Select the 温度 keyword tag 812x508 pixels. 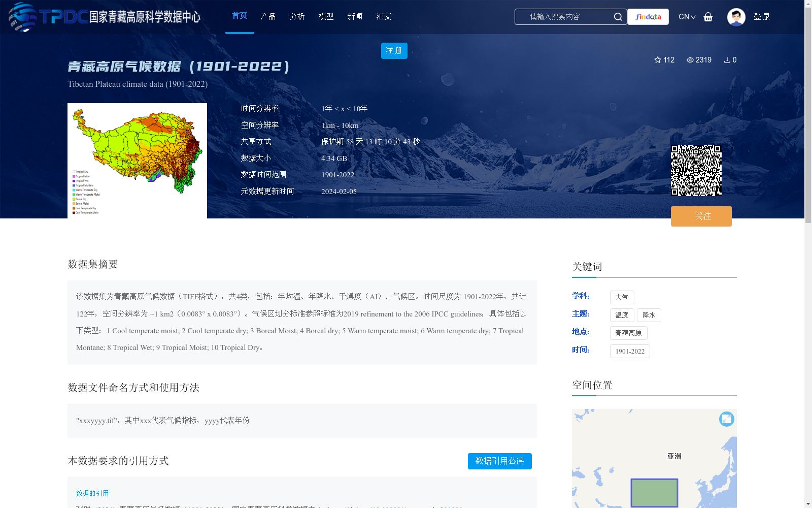click(x=622, y=315)
